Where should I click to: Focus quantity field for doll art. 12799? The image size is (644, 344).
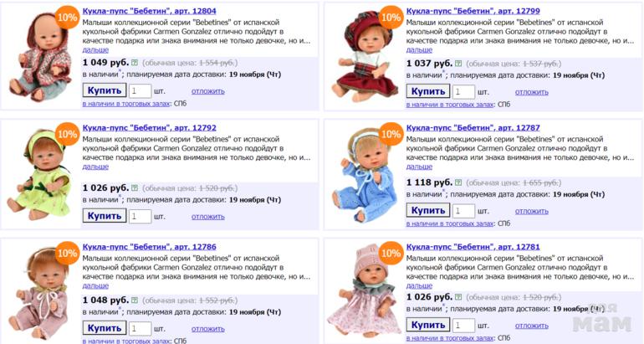463,92
